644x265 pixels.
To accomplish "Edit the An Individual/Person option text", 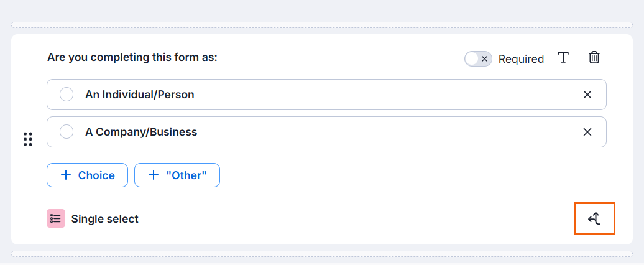I will coord(140,95).
